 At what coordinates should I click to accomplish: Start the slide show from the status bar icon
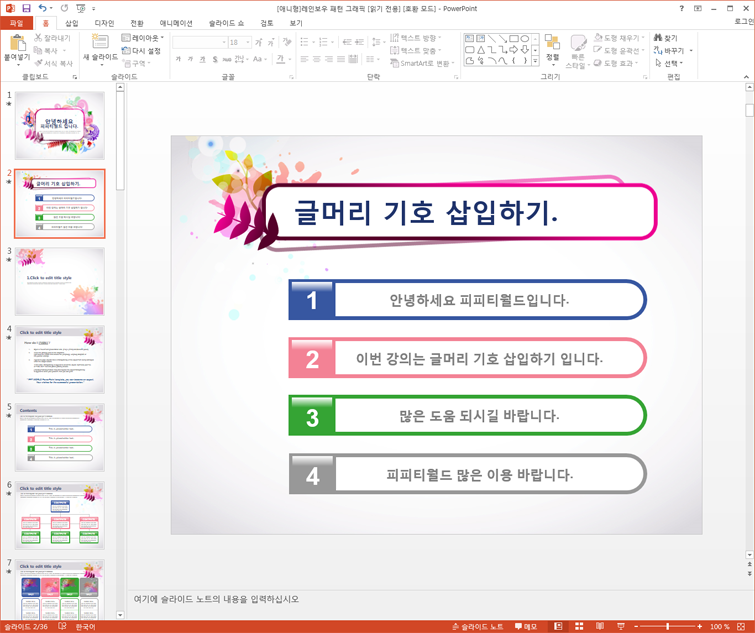pos(621,626)
